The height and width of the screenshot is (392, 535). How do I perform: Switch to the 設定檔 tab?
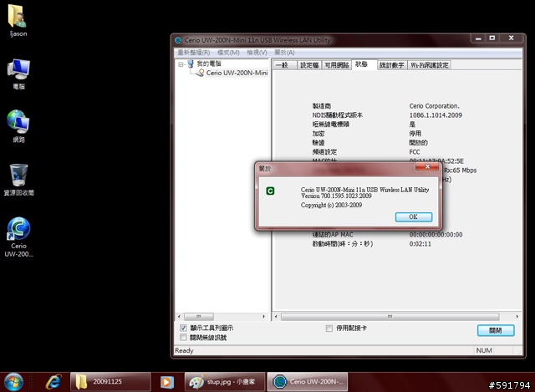(309, 65)
